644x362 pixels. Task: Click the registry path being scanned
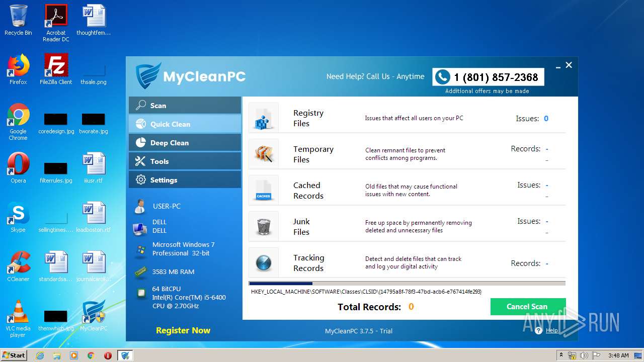pyautogui.click(x=366, y=292)
